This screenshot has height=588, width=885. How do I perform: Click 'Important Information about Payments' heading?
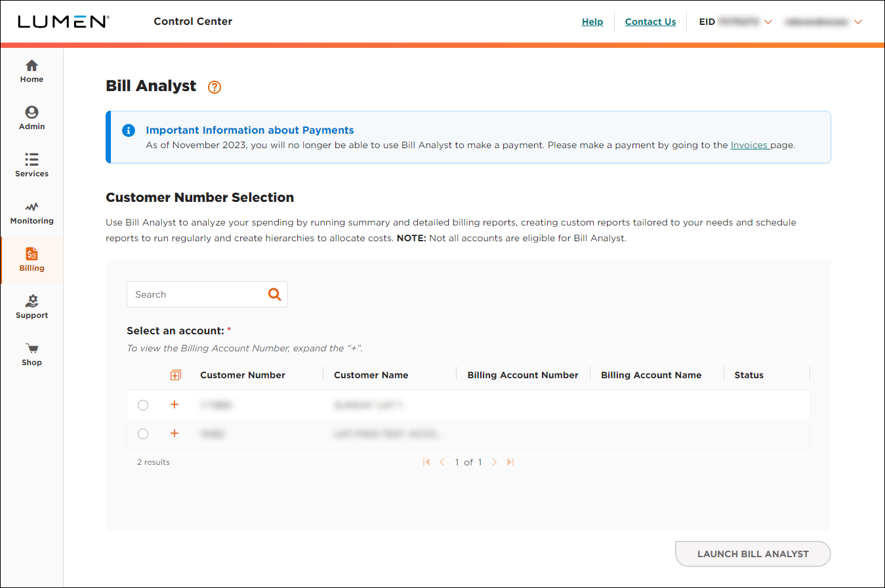click(250, 130)
